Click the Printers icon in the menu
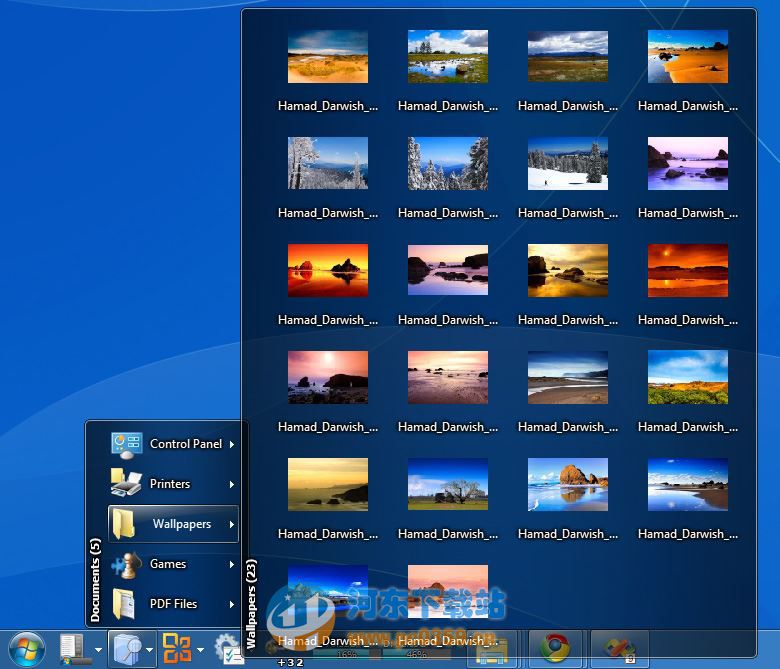 (126, 483)
